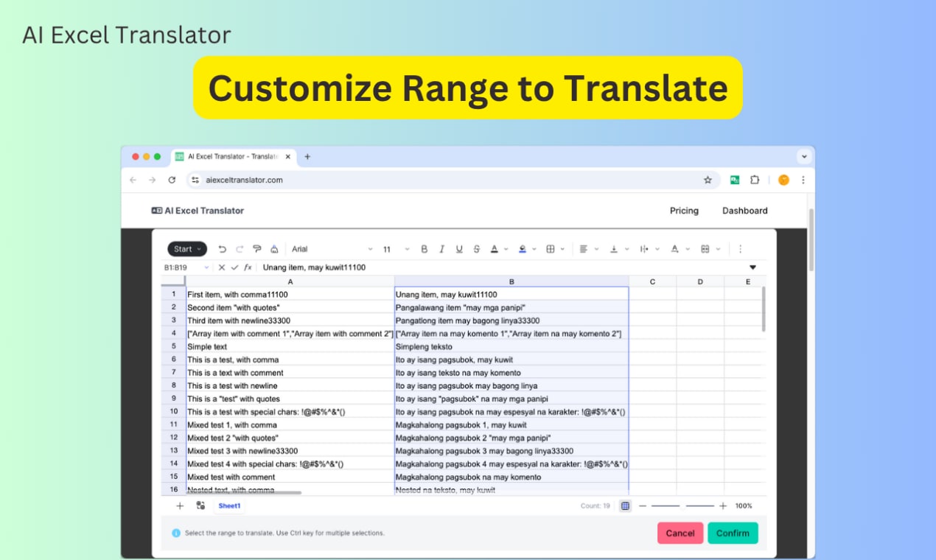Open the Pricing page
Screen dimensions: 936x560
684,211
